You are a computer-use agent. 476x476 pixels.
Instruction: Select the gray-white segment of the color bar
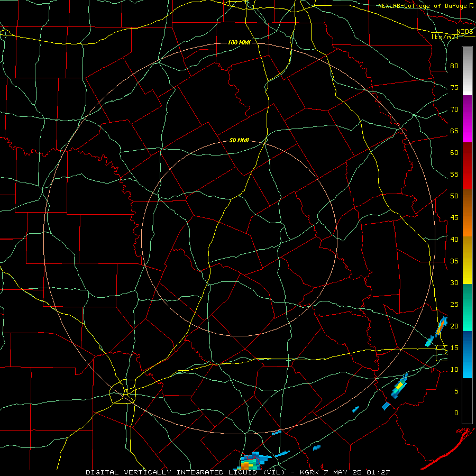[x=467, y=71]
